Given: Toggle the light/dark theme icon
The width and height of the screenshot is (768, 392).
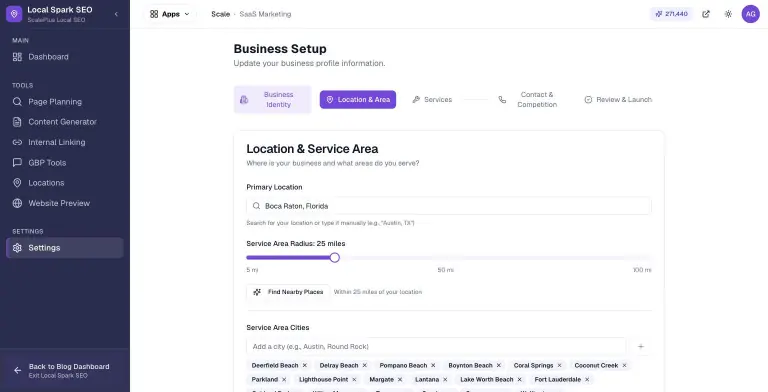Looking at the screenshot, I should (728, 14).
